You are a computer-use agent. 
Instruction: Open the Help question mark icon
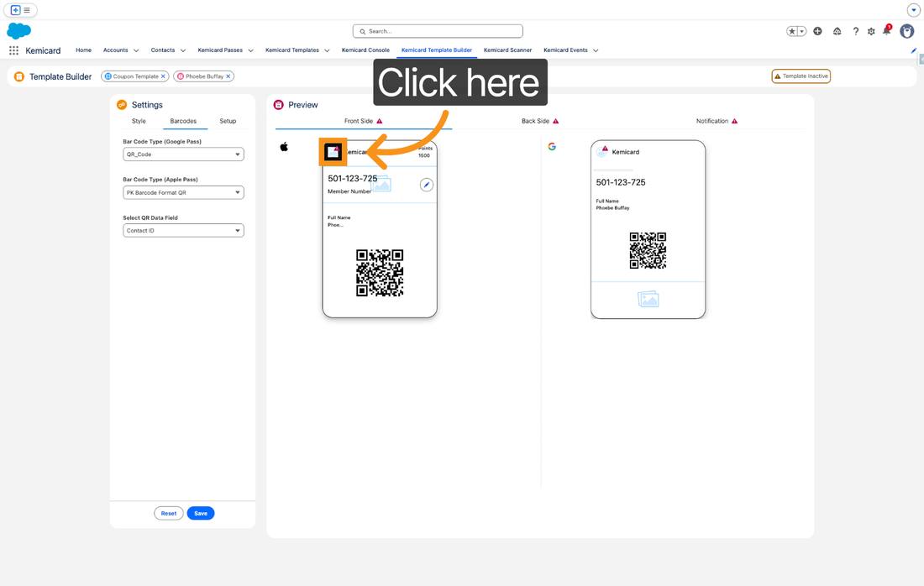pos(856,31)
